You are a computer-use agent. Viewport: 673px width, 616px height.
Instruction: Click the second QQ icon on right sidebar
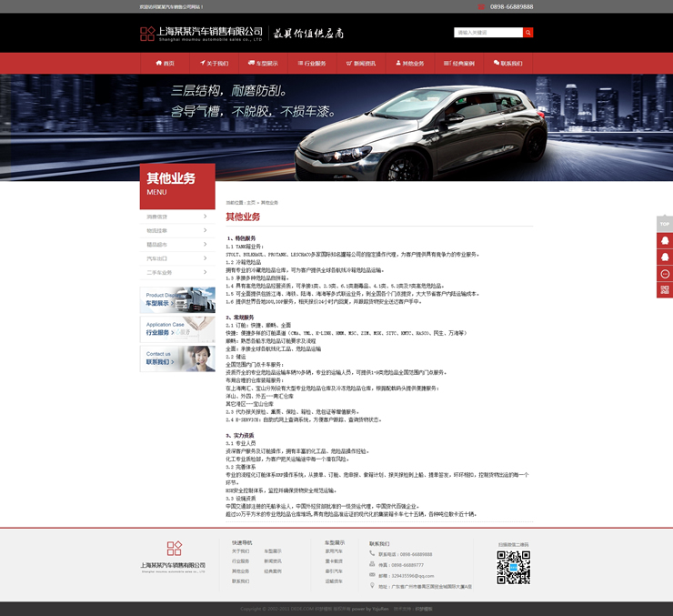tap(665, 258)
